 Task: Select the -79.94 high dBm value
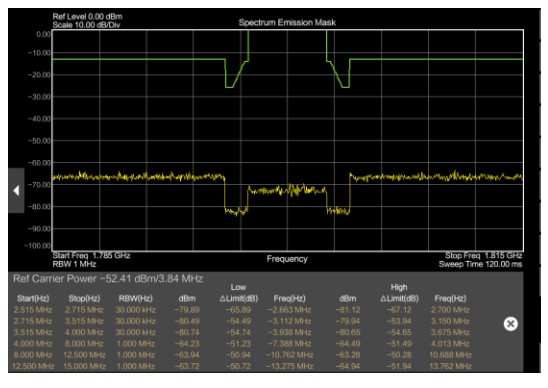(x=348, y=321)
